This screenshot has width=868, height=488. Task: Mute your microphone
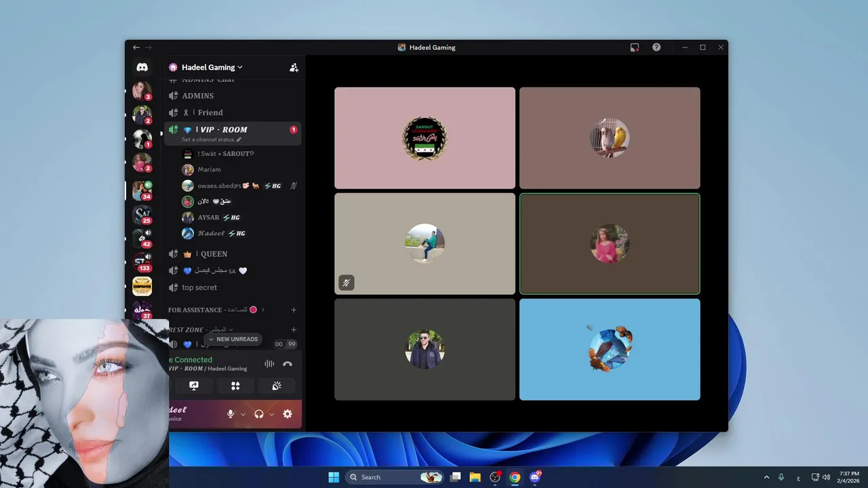(231, 413)
